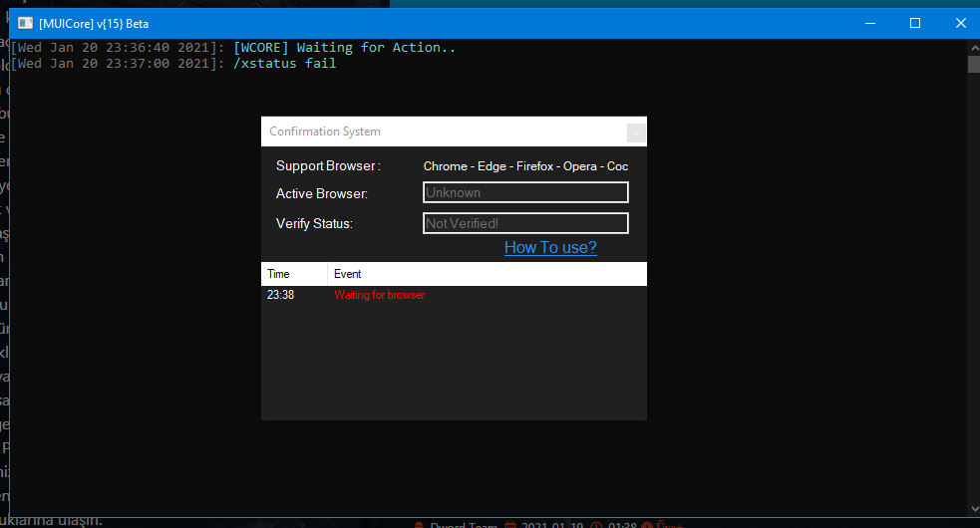Click the Active Browser label
980x528 pixels.
click(321, 193)
